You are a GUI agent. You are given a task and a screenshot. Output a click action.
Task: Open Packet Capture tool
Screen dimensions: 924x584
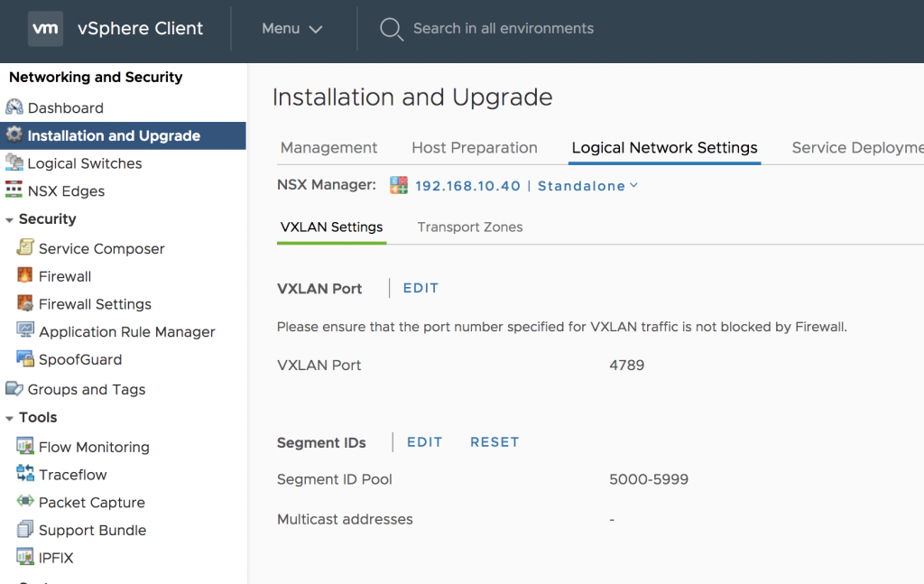[91, 502]
